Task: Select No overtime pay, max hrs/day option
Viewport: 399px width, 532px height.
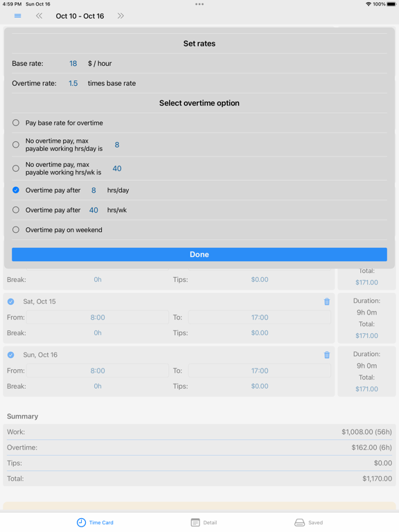Action: point(16,145)
